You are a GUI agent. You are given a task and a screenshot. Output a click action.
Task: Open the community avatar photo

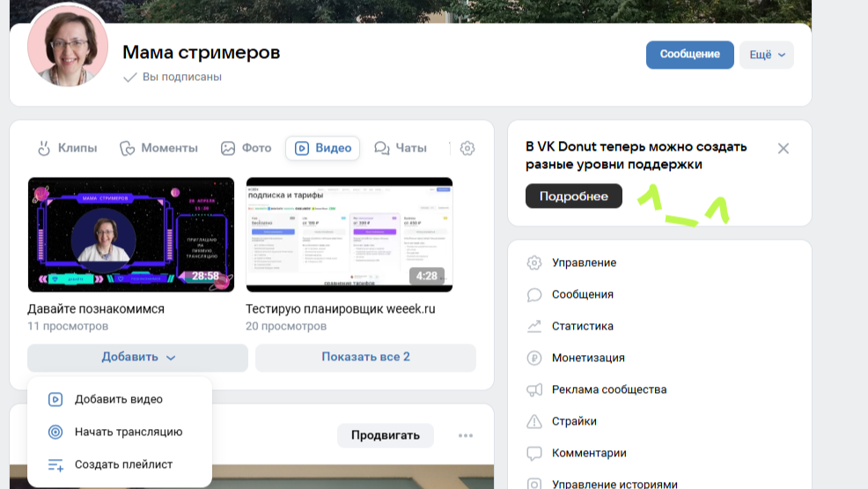point(68,46)
